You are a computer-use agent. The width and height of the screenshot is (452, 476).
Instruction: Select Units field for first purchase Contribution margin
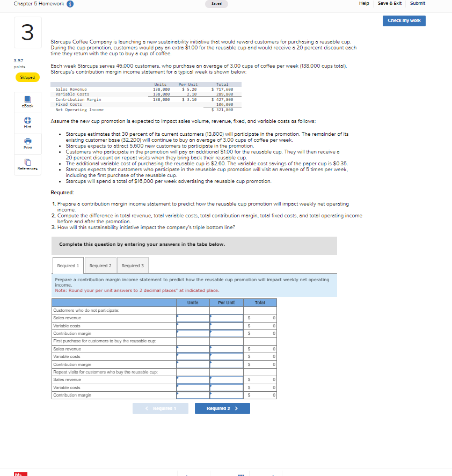pyautogui.click(x=193, y=364)
